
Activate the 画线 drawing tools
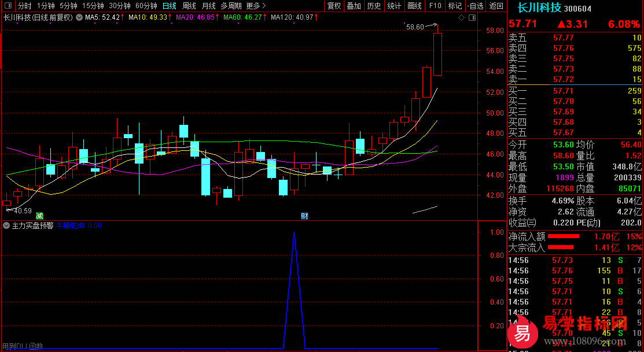click(414, 6)
